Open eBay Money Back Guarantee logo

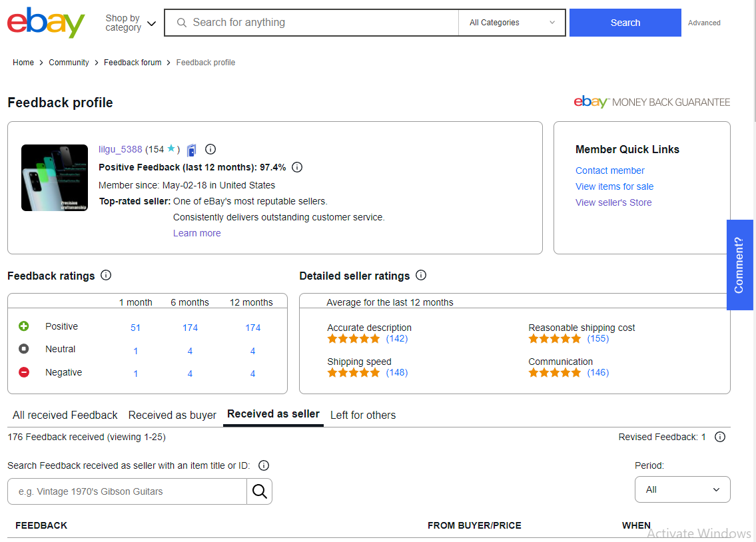pos(652,102)
